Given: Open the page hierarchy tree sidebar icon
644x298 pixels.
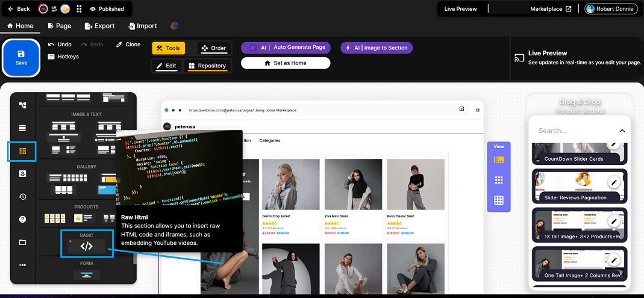Looking at the screenshot, I should coord(22,105).
